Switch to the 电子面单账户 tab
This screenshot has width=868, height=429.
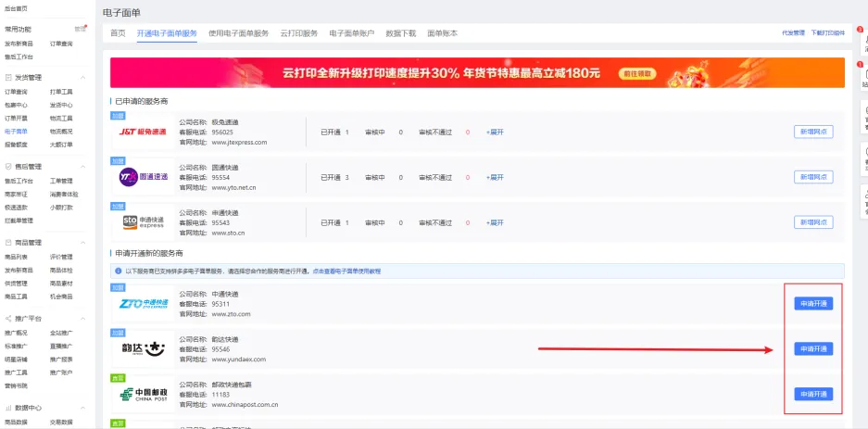pos(351,33)
